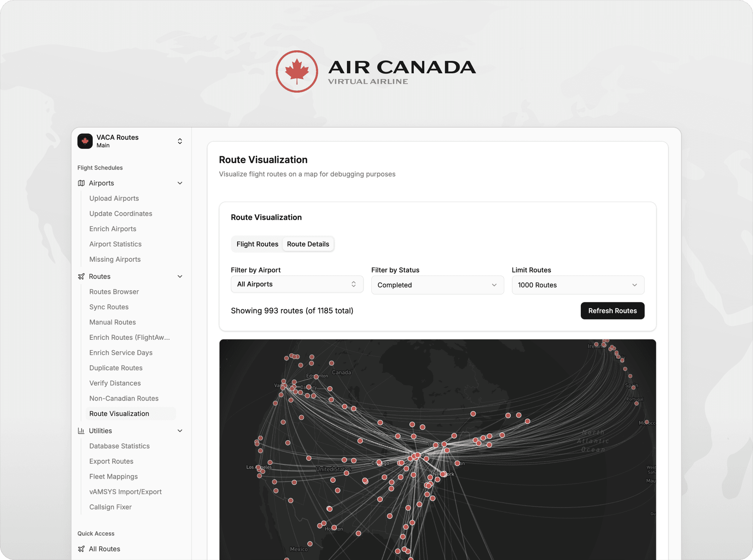Go to Export Routes
The width and height of the screenshot is (753, 560).
coord(111,462)
